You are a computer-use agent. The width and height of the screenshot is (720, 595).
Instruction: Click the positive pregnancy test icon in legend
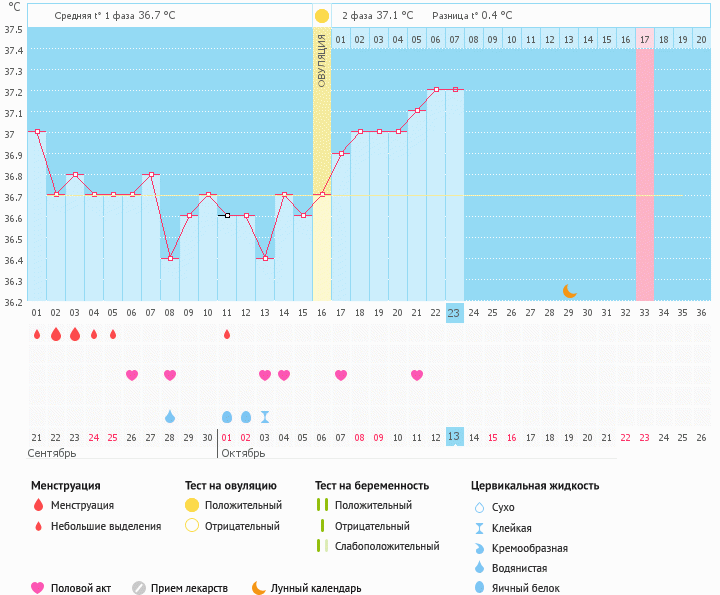(321, 505)
